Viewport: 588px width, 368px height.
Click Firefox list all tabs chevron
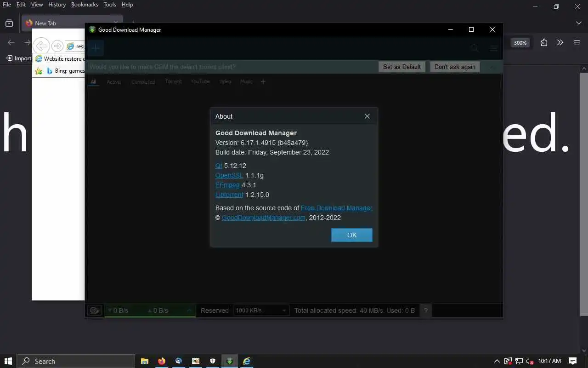[578, 23]
